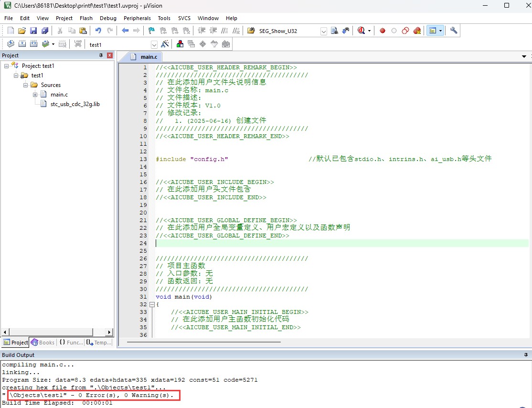Open batch build dropdown arrow
This screenshot has height=408, width=532.
pyautogui.click(x=53, y=44)
